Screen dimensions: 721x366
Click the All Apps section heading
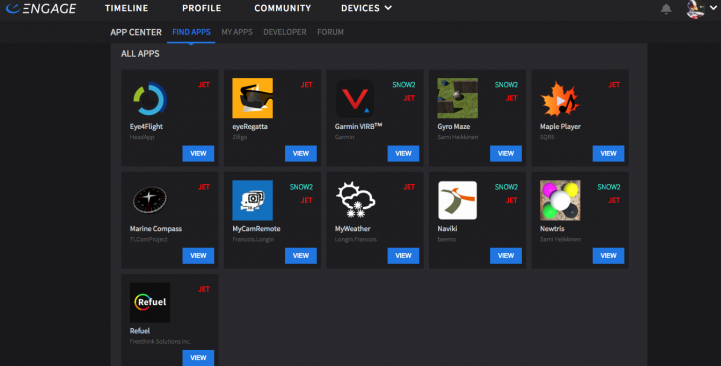coord(140,54)
